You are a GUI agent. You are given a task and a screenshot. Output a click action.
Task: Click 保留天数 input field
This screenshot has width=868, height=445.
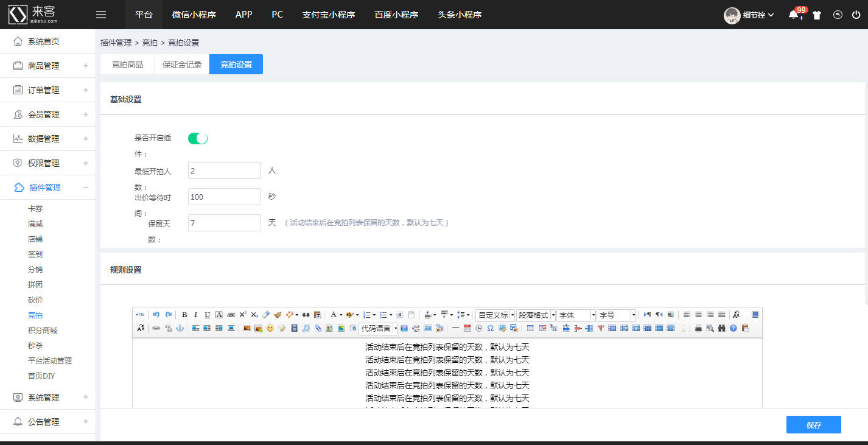click(x=225, y=223)
